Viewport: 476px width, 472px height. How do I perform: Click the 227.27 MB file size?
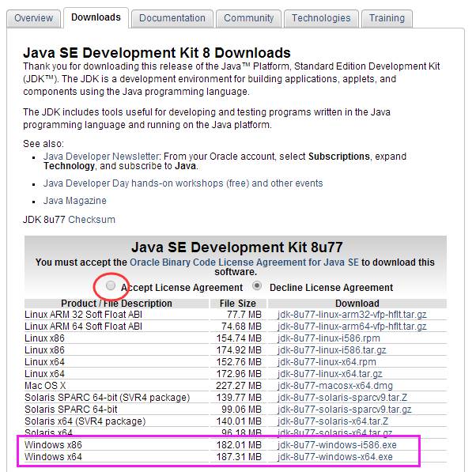239,386
